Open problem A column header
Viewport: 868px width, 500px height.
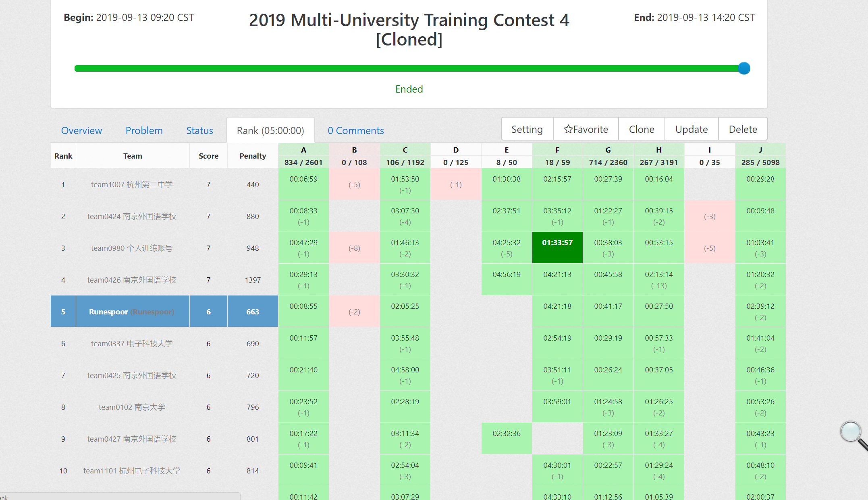(303, 150)
